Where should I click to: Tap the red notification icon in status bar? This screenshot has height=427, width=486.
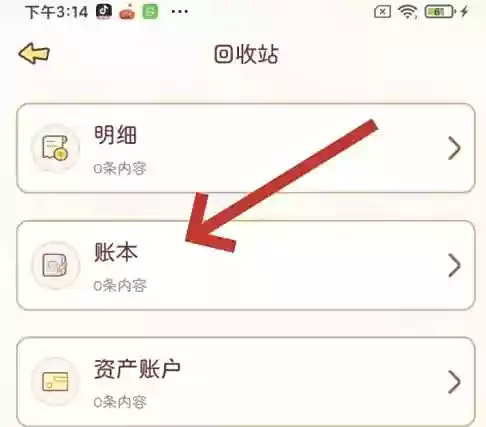[x=127, y=13]
